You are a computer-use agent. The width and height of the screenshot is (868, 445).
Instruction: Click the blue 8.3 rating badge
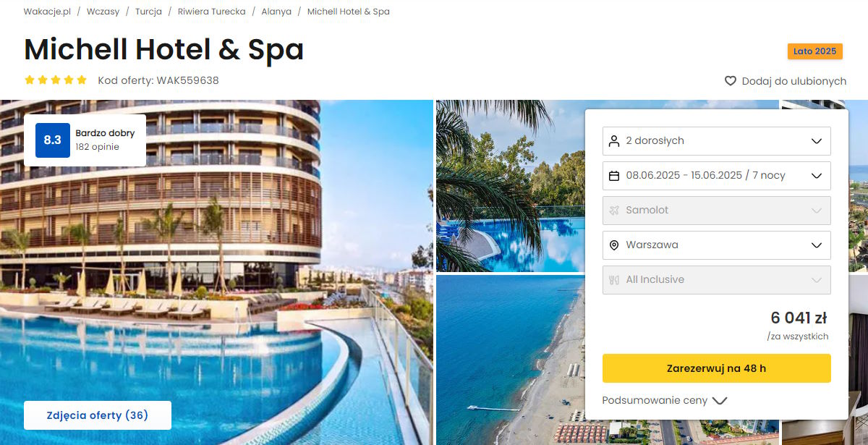pyautogui.click(x=53, y=140)
